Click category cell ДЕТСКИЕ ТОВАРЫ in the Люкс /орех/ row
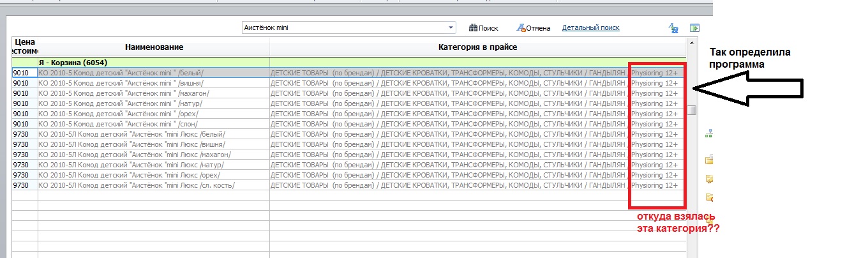 point(477,175)
